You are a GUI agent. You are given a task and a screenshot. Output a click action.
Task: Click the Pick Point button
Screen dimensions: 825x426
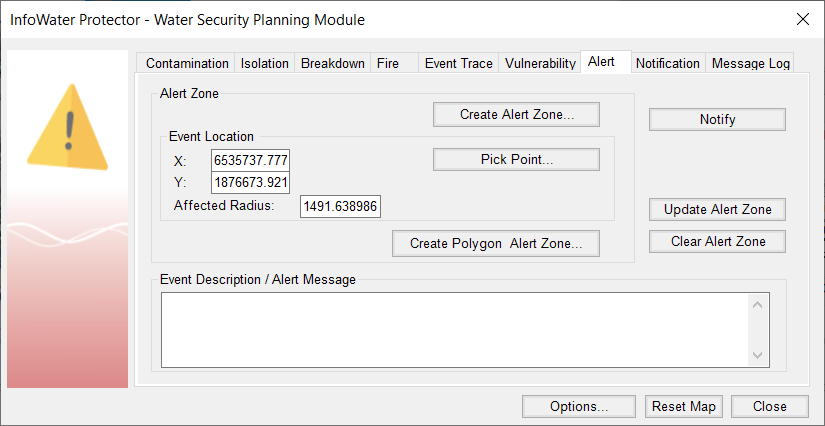click(516, 159)
